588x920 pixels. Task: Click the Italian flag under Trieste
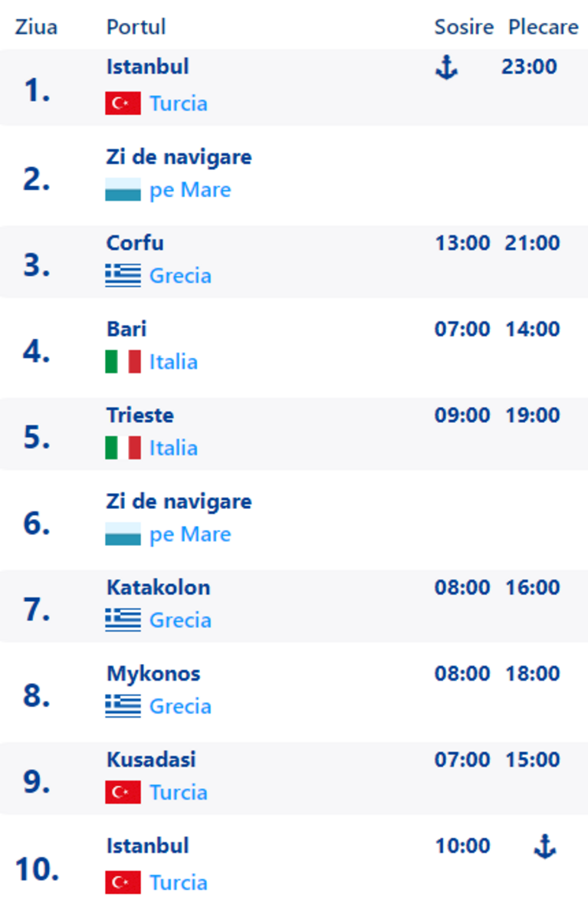click(x=123, y=448)
